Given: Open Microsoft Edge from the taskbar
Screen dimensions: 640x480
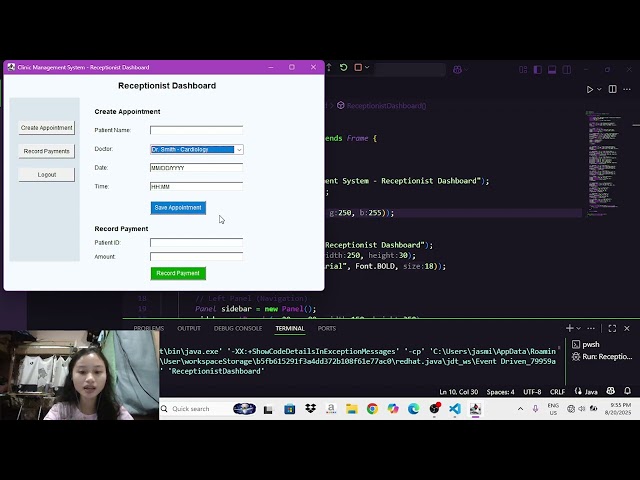Looking at the screenshot, I should point(413,409).
